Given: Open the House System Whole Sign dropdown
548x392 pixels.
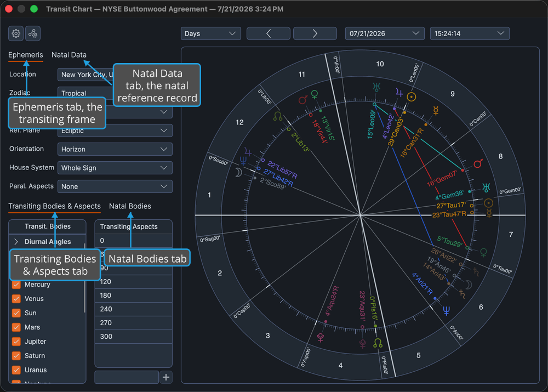Looking at the screenshot, I should click(115, 168).
